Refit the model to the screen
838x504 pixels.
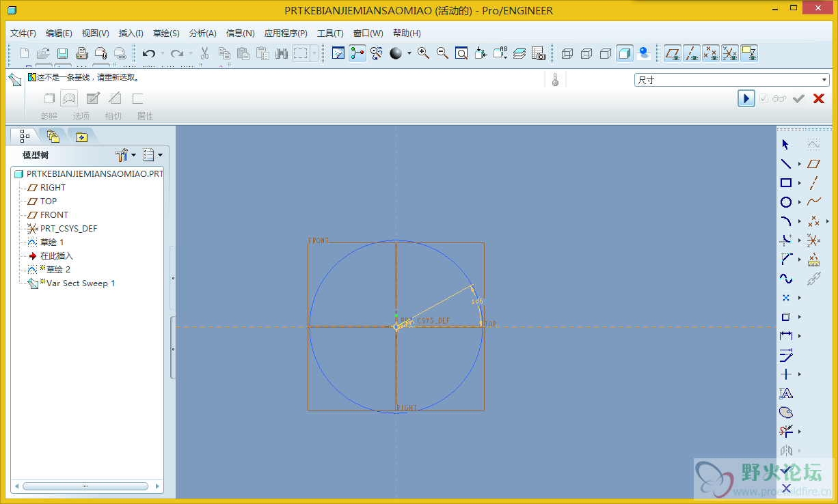(461, 53)
